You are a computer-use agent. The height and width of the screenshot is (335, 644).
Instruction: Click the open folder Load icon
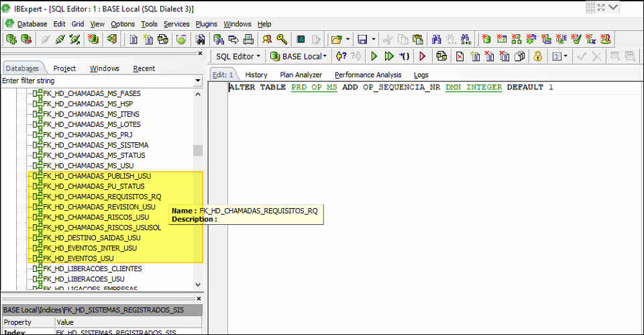click(336, 40)
